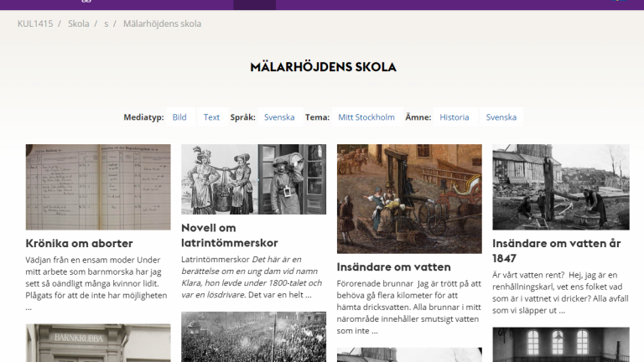Select Svenska under Ämne filter
This screenshot has width=644, height=362.
point(501,117)
